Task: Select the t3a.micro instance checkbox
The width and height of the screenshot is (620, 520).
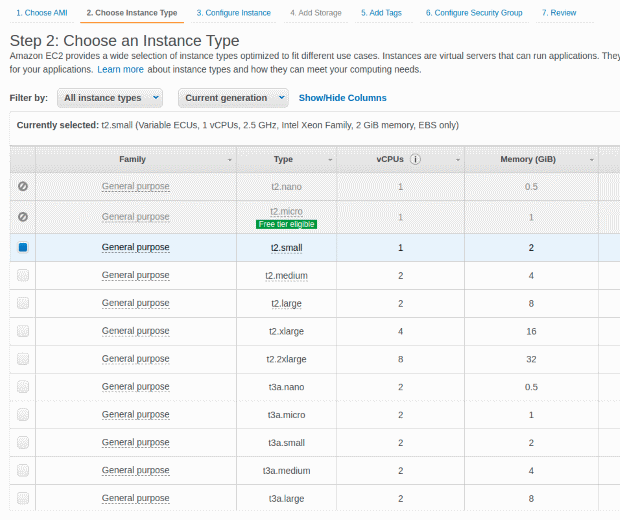Action: tap(23, 414)
